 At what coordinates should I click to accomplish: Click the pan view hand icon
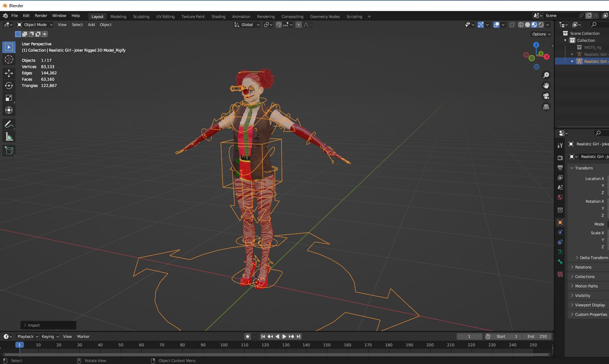pos(546,86)
